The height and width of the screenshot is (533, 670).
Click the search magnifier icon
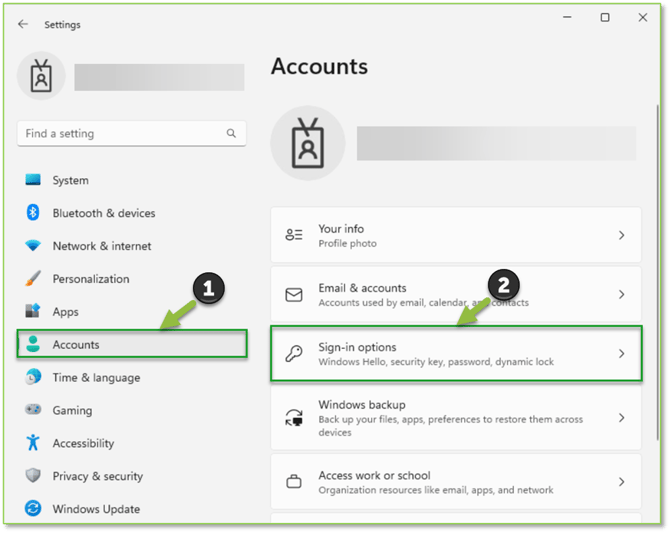tap(231, 133)
